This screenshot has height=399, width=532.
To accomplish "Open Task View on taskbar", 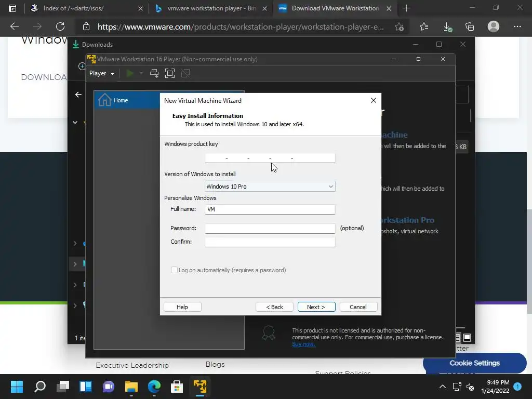I will 63,387.
